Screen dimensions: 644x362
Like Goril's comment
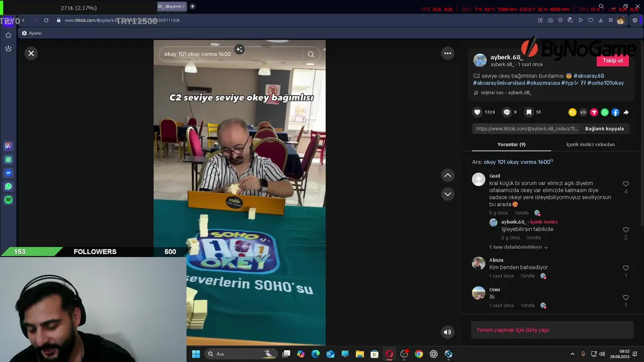tap(626, 184)
